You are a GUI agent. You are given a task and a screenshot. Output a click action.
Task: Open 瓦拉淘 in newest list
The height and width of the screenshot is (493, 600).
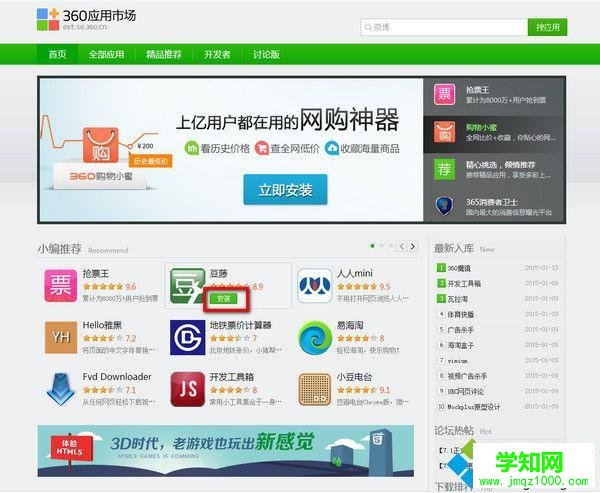[458, 299]
